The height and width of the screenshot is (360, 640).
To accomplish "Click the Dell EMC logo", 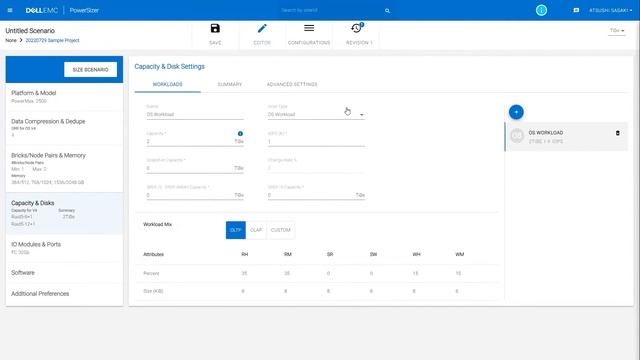I will click(x=42, y=10).
